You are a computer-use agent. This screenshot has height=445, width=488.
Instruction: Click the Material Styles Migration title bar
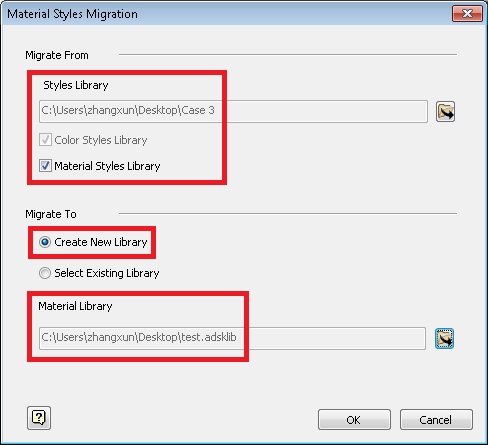point(227,14)
